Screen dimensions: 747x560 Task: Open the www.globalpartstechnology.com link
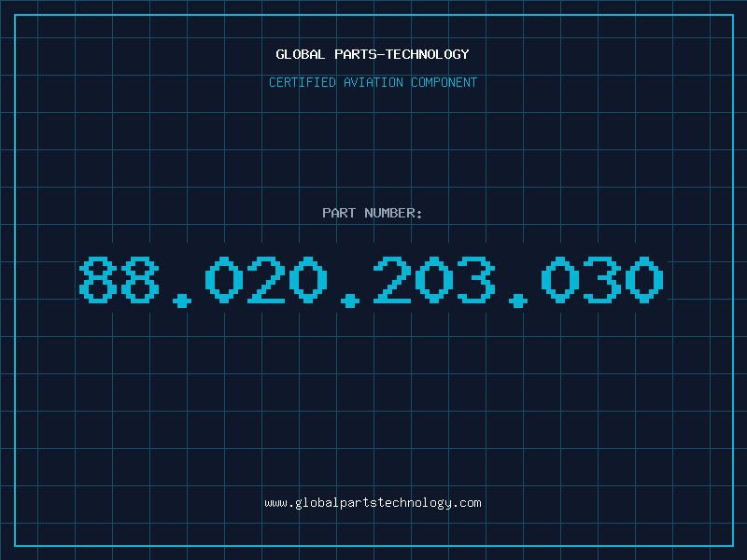point(373,503)
